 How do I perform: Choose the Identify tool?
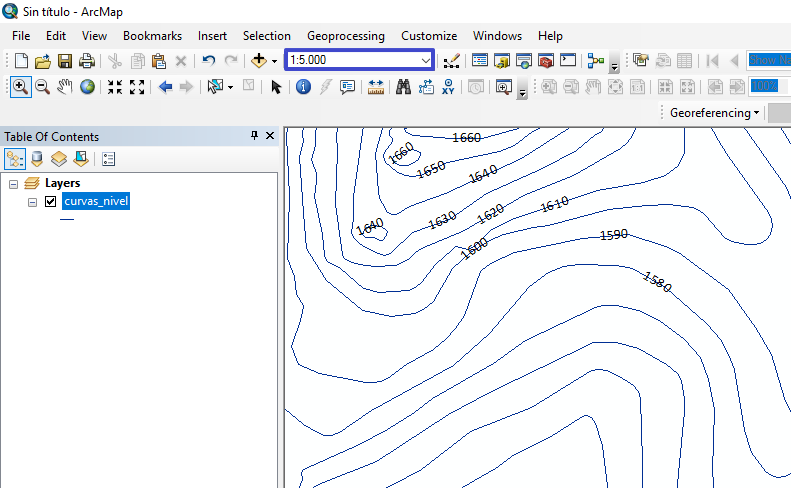click(x=303, y=87)
